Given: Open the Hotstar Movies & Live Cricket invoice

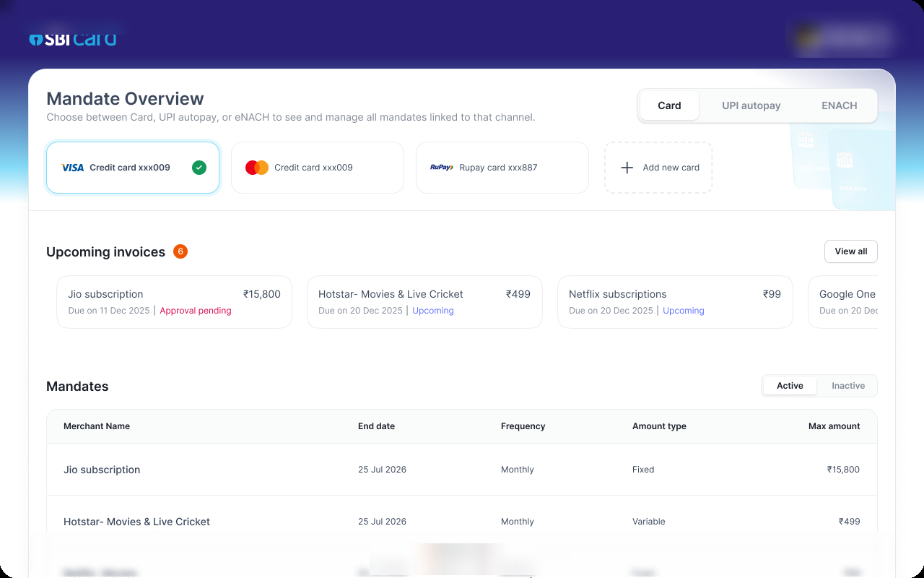Looking at the screenshot, I should [x=424, y=302].
